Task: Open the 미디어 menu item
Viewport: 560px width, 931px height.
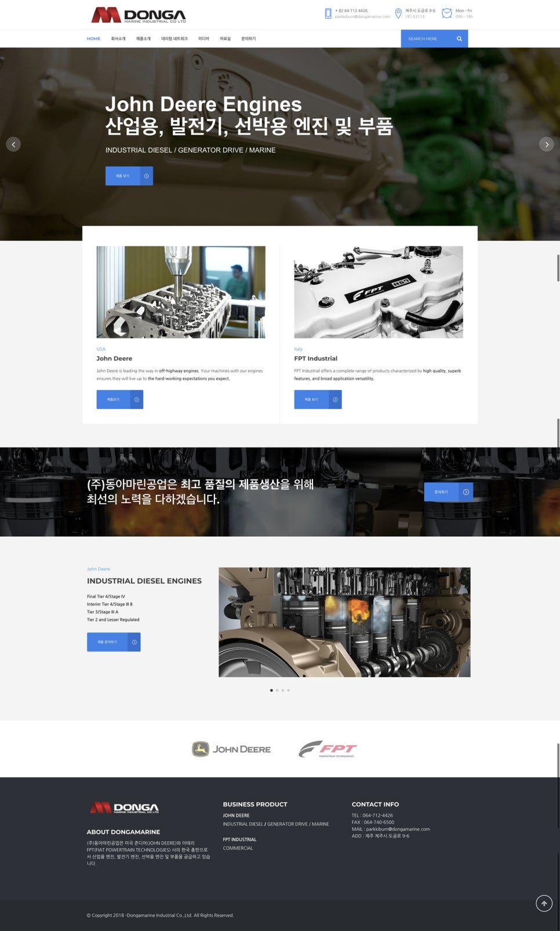Action: (203, 39)
